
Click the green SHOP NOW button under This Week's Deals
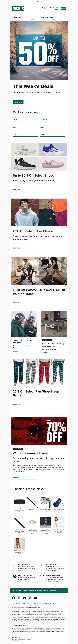[x=18, y=102]
